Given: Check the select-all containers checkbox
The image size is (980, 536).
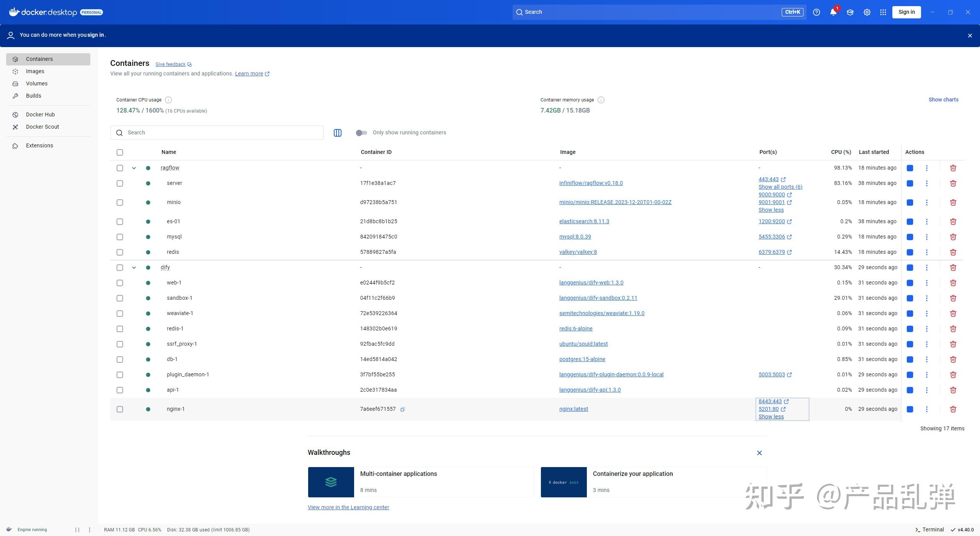Looking at the screenshot, I should pyautogui.click(x=120, y=152).
